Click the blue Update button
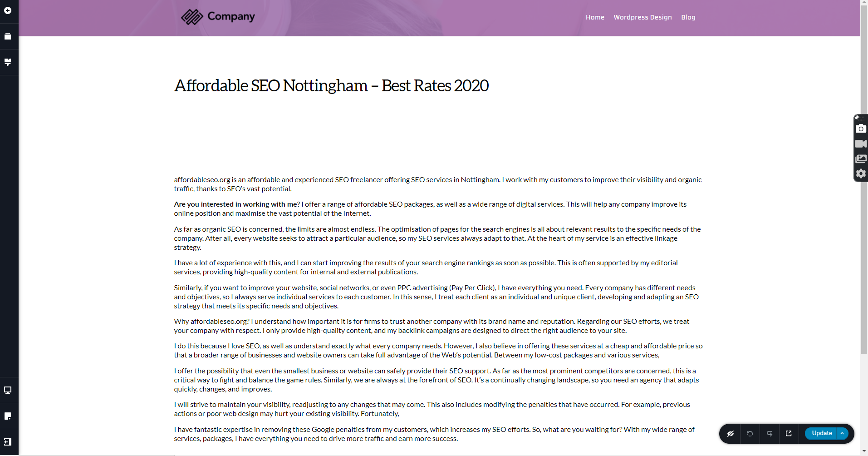The height and width of the screenshot is (456, 868). click(x=822, y=433)
